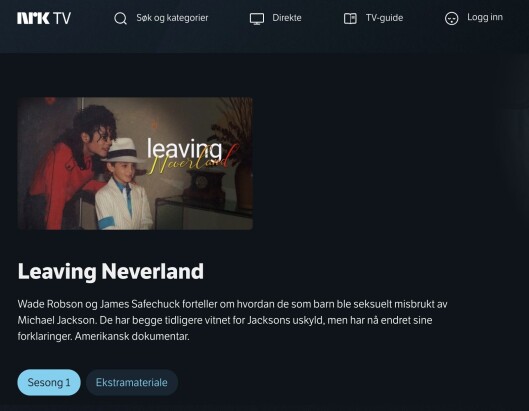Click the magnifying glass search icon
The height and width of the screenshot is (411, 529).
tap(120, 19)
